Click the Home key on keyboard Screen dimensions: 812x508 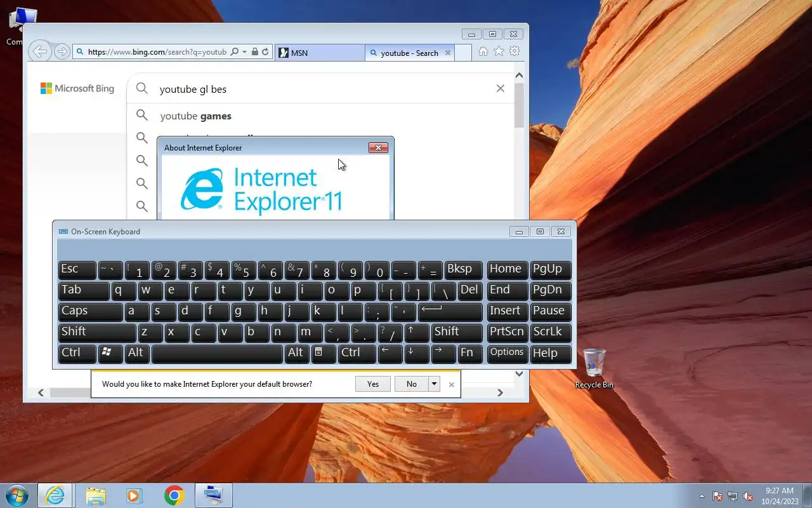(x=507, y=269)
